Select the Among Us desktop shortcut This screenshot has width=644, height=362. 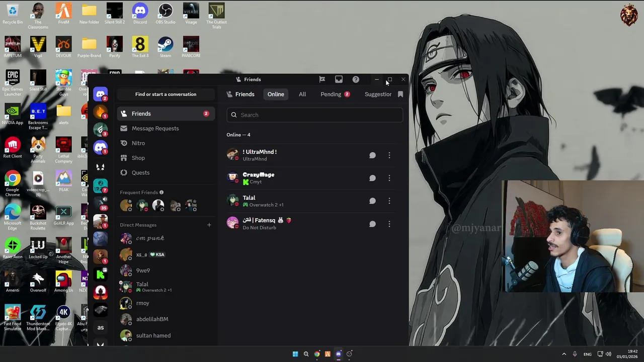pos(63,282)
